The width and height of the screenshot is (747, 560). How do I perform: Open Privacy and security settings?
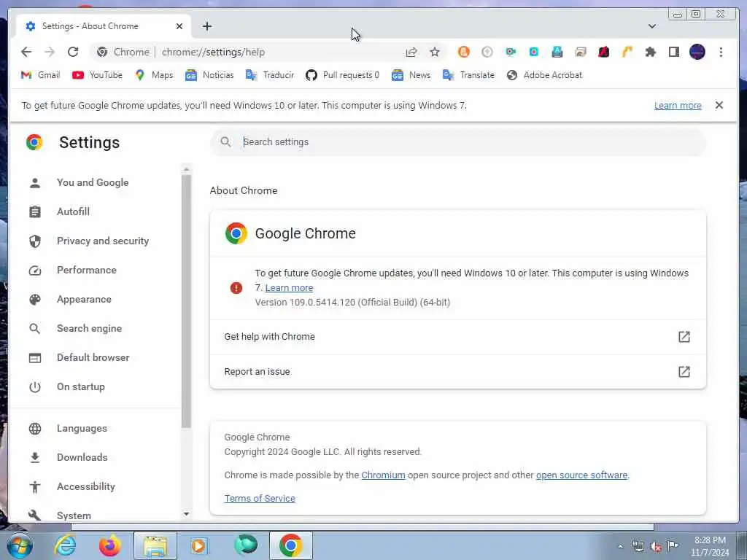point(102,241)
